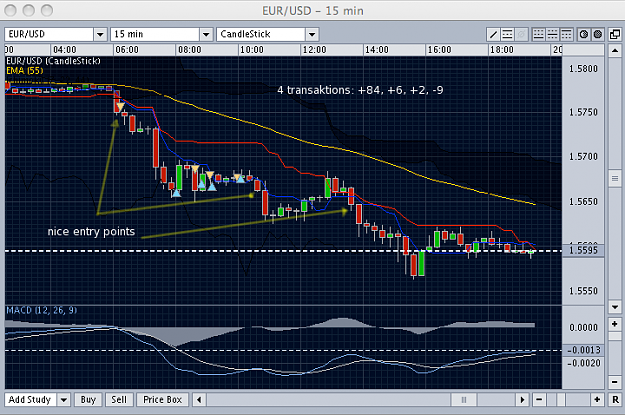Click the horizontal scrollbar left arrow
Screen dimensions: 625x415
click(x=199, y=399)
